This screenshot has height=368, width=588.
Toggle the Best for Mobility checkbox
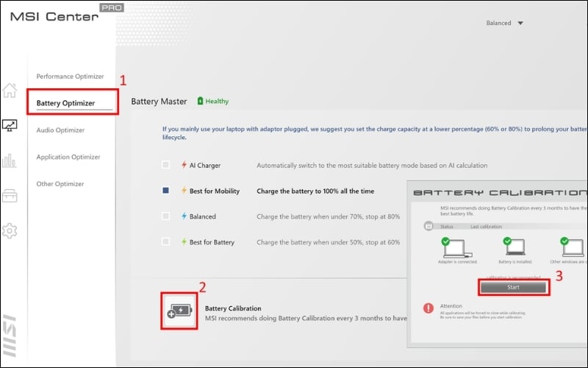[166, 191]
